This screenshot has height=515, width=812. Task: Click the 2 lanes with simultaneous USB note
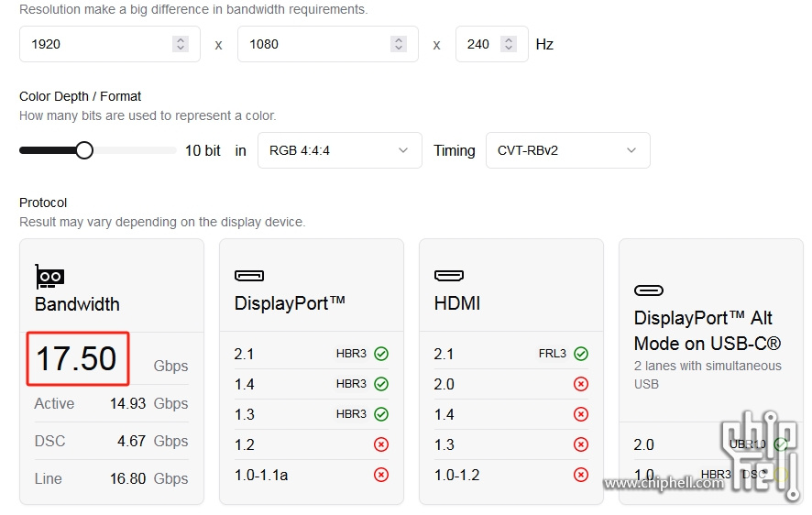click(708, 375)
